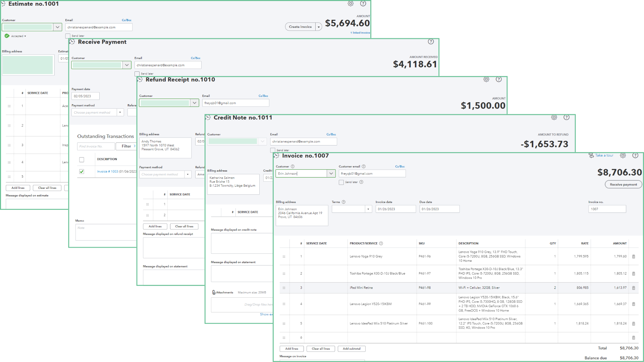
Task: Open the 1 linked invoice link
Action: (x=360, y=33)
